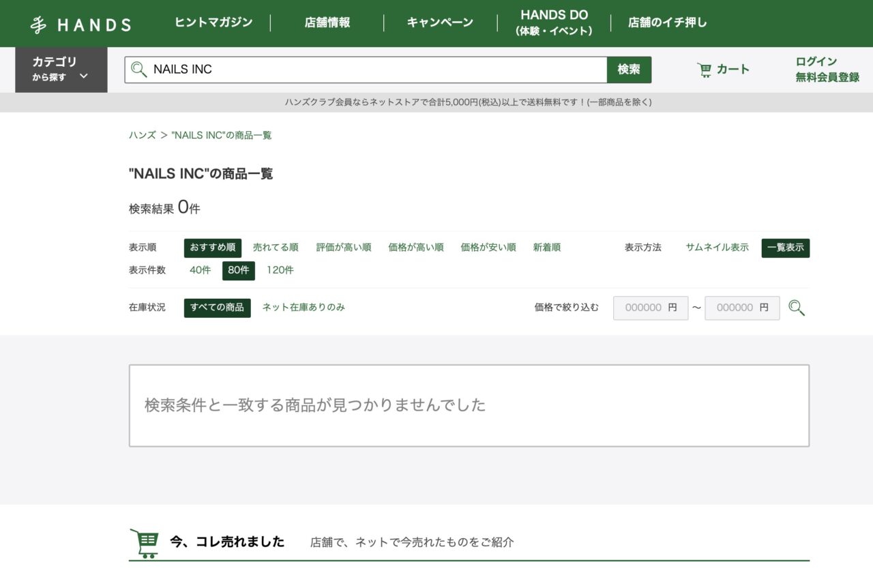The image size is (873, 588).
Task: Click the magnifier icon in search box
Action: coord(139,69)
